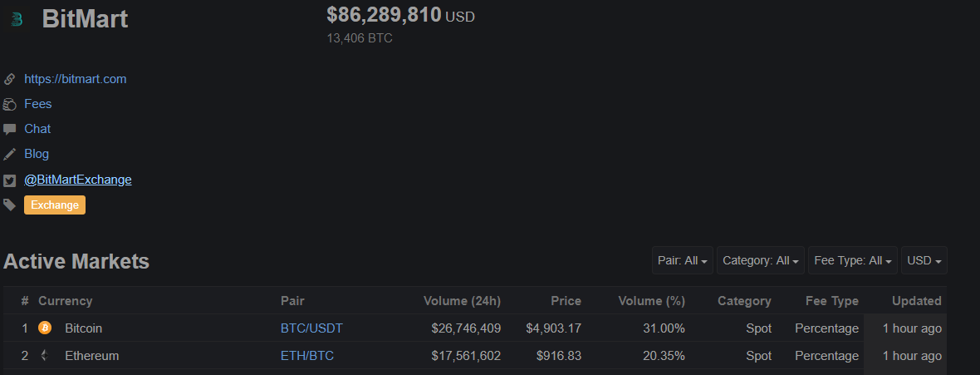This screenshot has height=375, width=980.
Task: Open the Fee Type: All dropdown
Action: (x=852, y=260)
